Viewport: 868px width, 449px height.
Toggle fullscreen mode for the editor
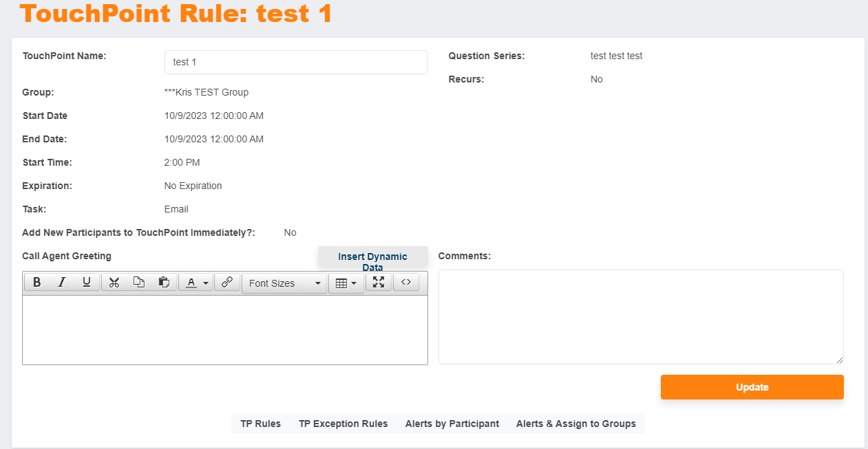tap(378, 282)
